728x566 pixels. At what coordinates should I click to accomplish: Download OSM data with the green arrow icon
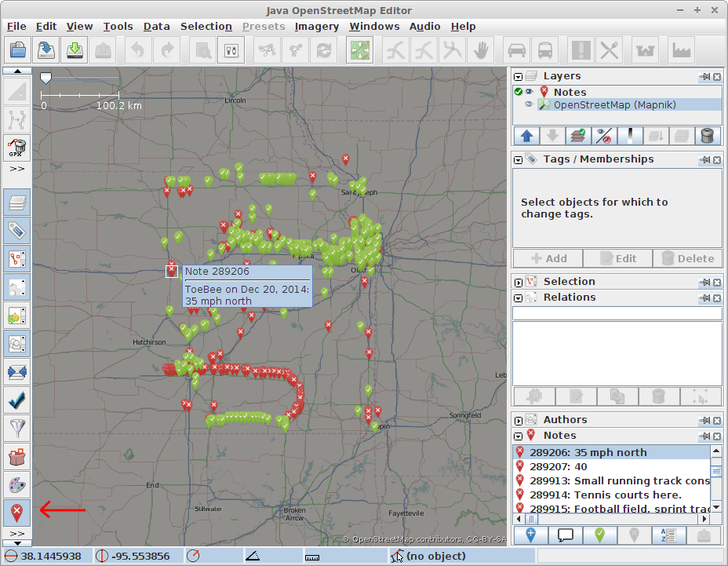73,49
